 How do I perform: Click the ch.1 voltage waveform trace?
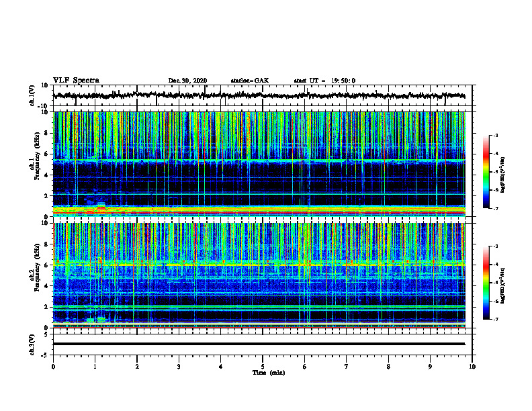click(x=259, y=95)
